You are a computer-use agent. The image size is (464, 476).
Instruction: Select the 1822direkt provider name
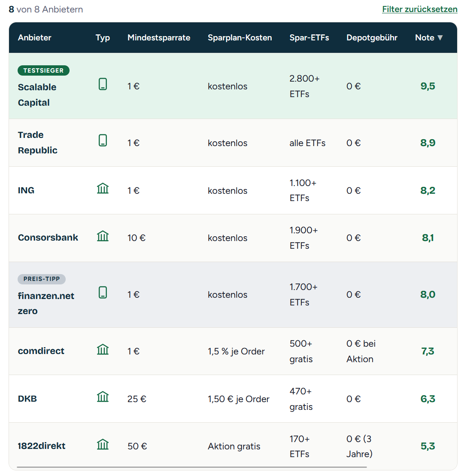(42, 446)
